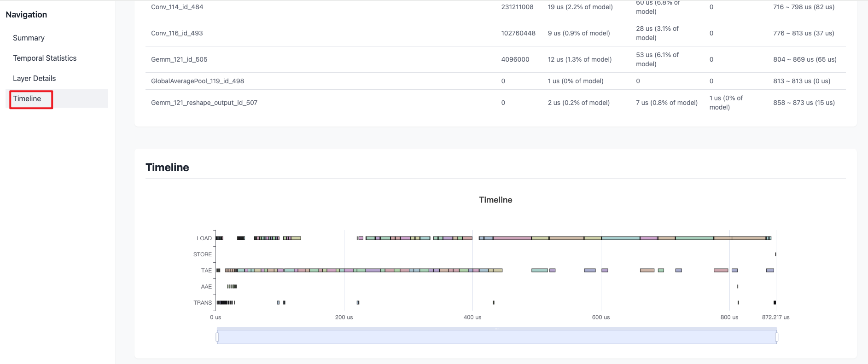Viewport: 868px width, 364px height.
Task: Click the AAE event cluster near timeline start
Action: (x=232, y=287)
